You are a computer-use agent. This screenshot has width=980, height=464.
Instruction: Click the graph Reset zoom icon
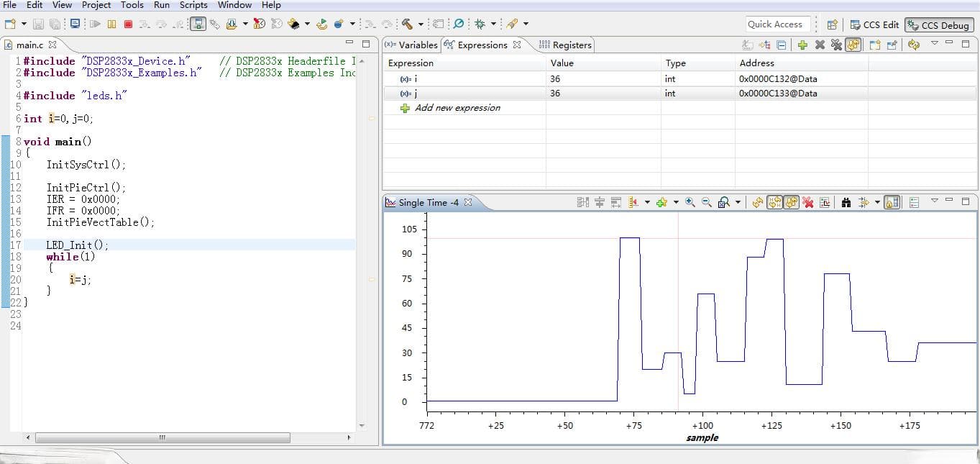coord(723,202)
